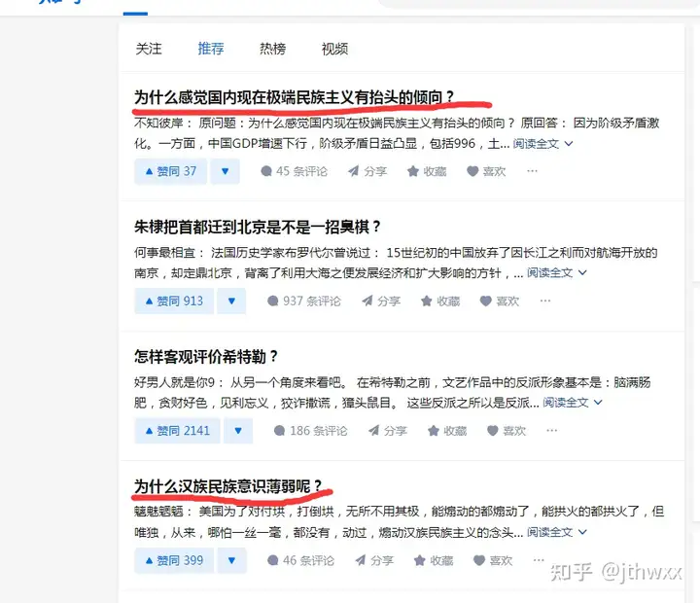The height and width of the screenshot is (603, 700).
Task: Switch to the 热榜 tab
Action: pyautogui.click(x=273, y=49)
